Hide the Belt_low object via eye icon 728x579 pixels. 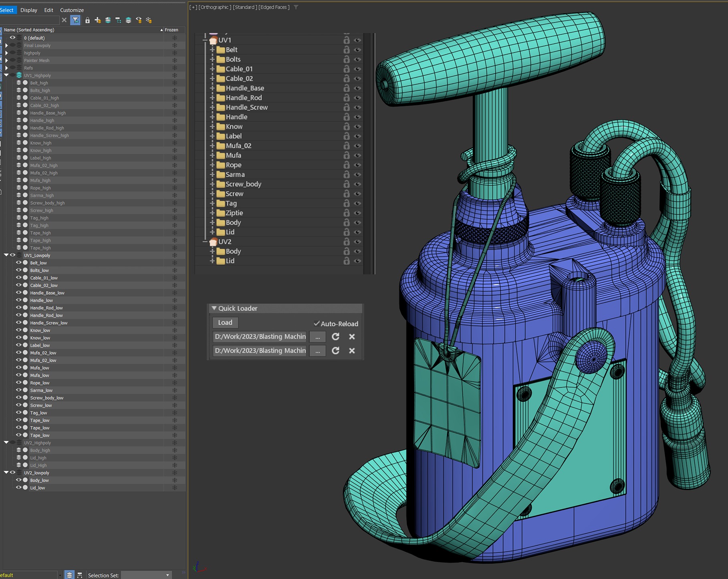tap(18, 263)
